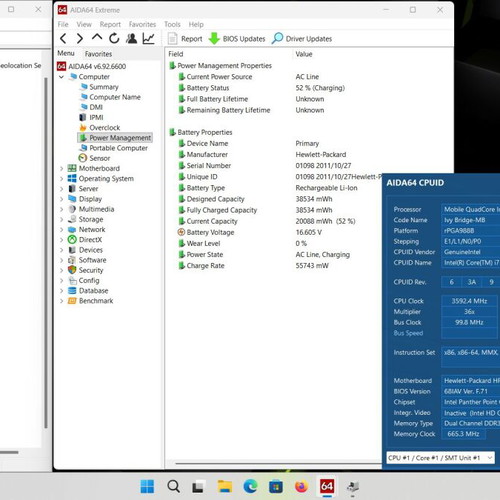Open the user profile toolbar icon

(131, 39)
